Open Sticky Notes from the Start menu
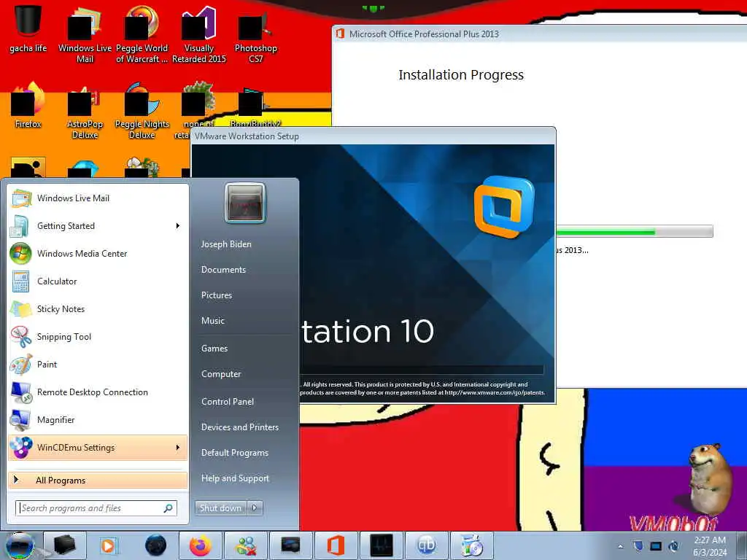The height and width of the screenshot is (560, 747). 98,308
